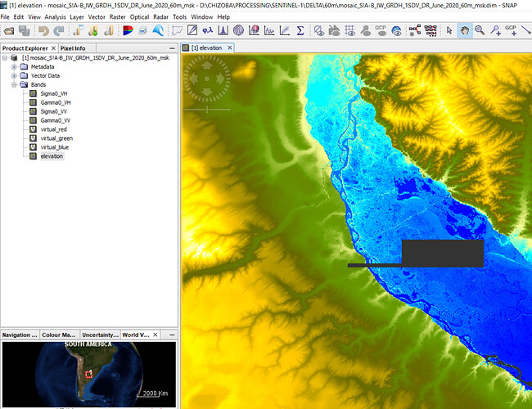
Task: Switch to the Colour Manipulation tab
Action: (59, 335)
